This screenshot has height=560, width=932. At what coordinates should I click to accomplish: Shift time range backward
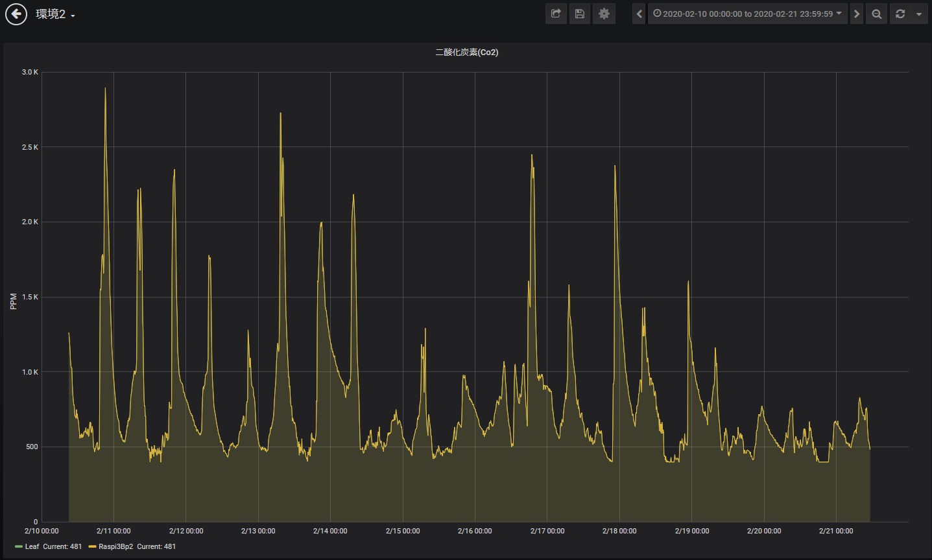(639, 14)
